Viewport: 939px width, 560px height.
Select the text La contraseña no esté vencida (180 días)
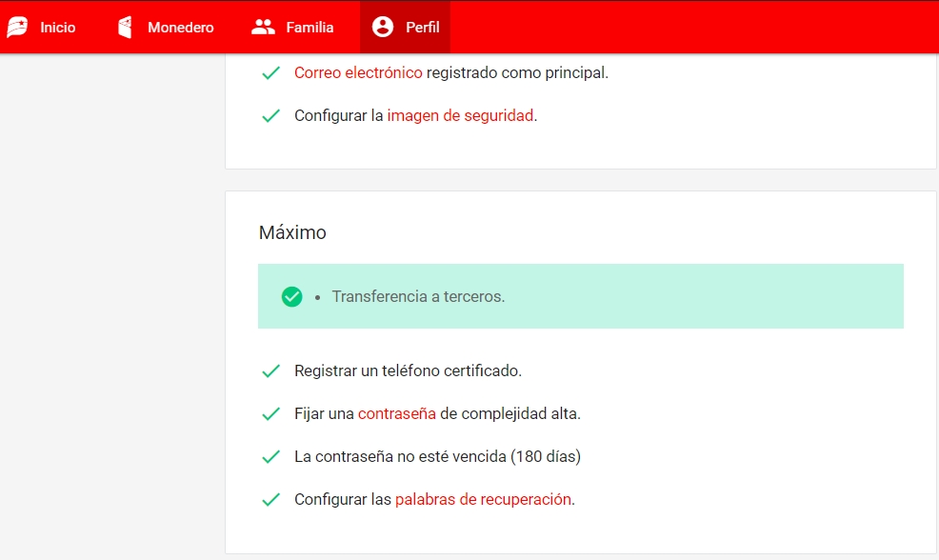[x=437, y=456]
